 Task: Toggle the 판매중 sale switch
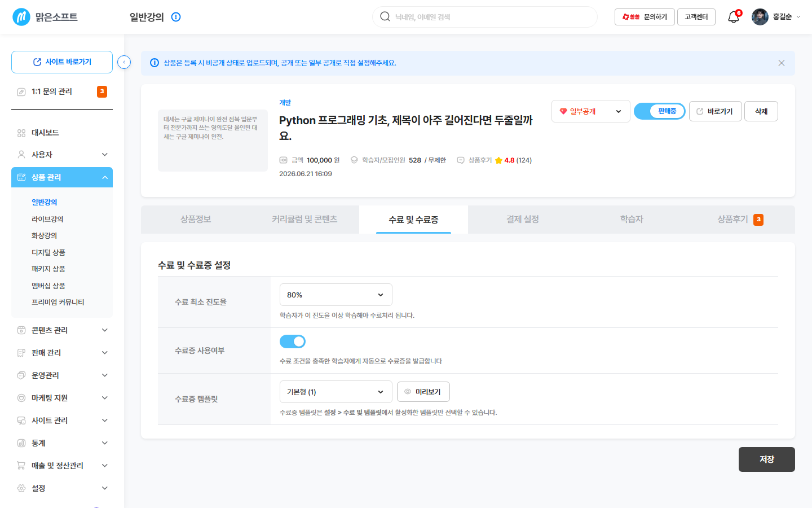pos(659,111)
